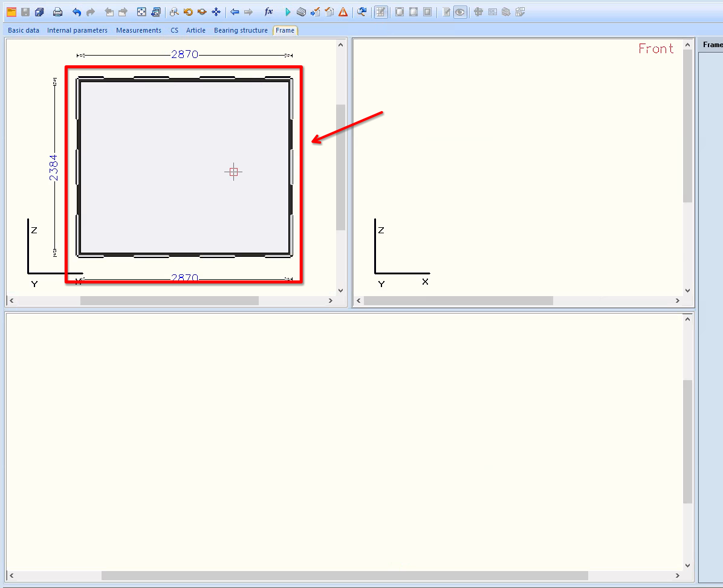Toggle the eye visibility button
Screen dimensions: 723x588
point(460,12)
